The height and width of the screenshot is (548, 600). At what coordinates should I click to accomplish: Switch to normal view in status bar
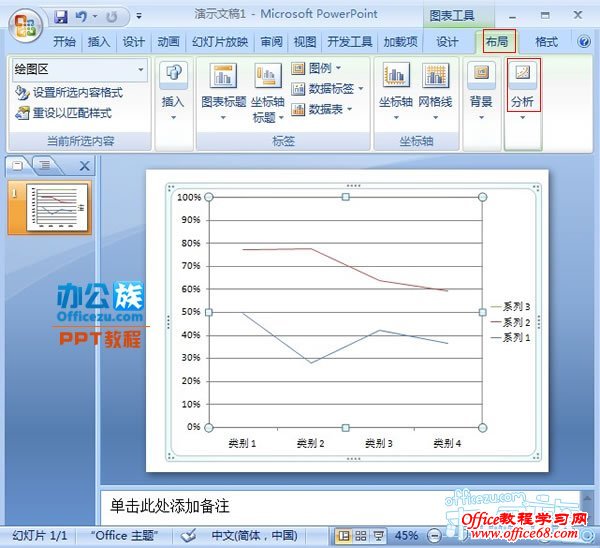345,536
